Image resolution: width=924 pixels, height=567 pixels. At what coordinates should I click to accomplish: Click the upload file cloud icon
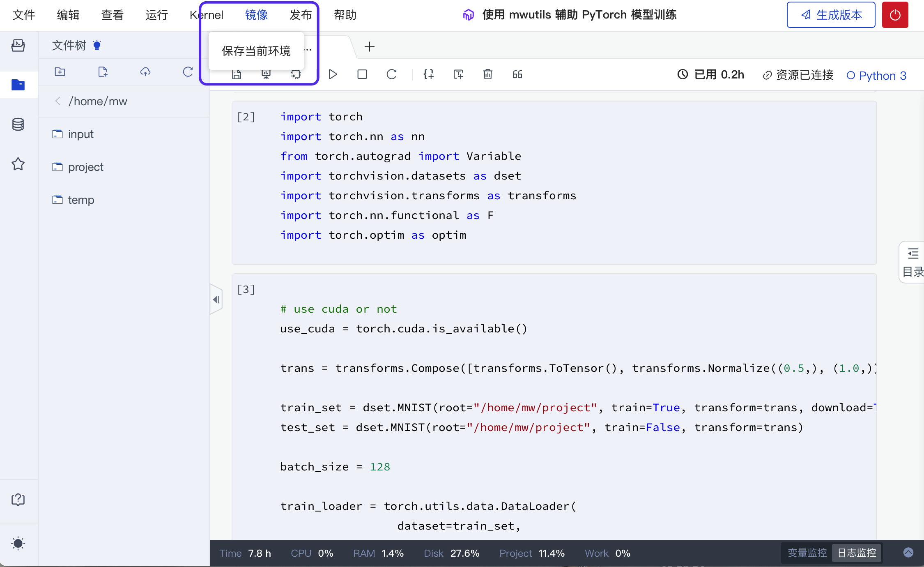(145, 72)
